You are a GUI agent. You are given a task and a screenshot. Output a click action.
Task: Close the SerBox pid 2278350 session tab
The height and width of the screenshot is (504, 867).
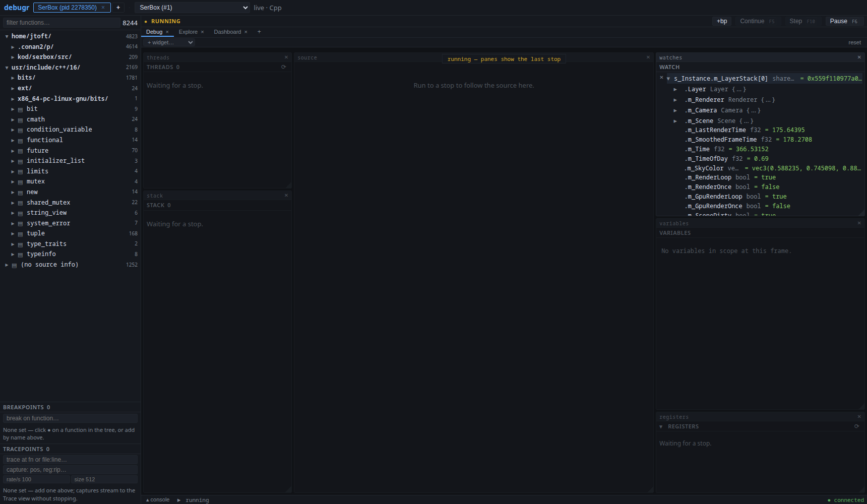103,8
